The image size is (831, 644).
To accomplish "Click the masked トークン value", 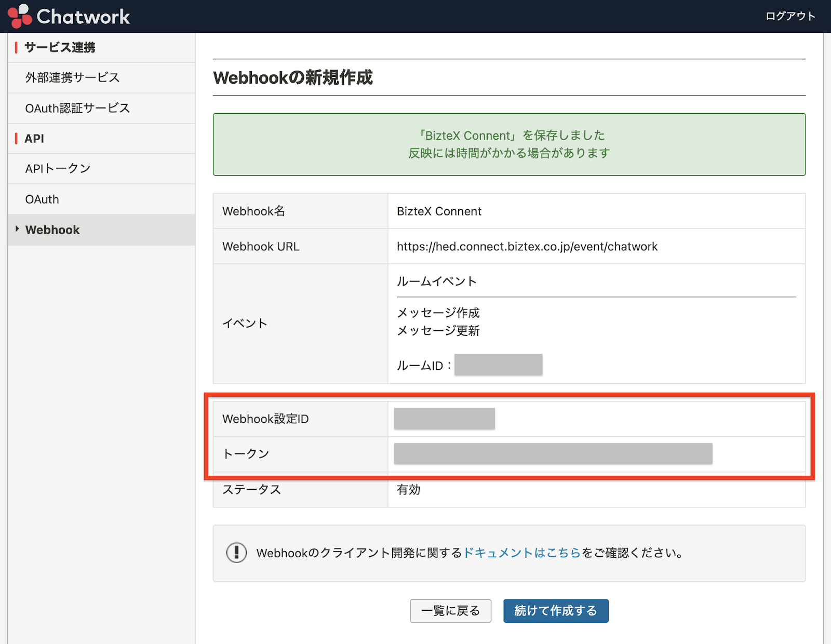I will coord(553,453).
